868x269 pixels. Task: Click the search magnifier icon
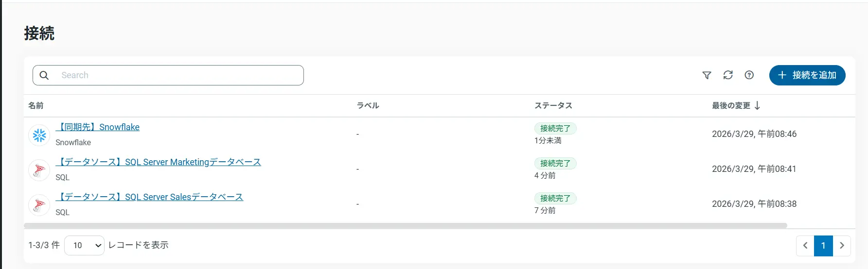tap(44, 75)
